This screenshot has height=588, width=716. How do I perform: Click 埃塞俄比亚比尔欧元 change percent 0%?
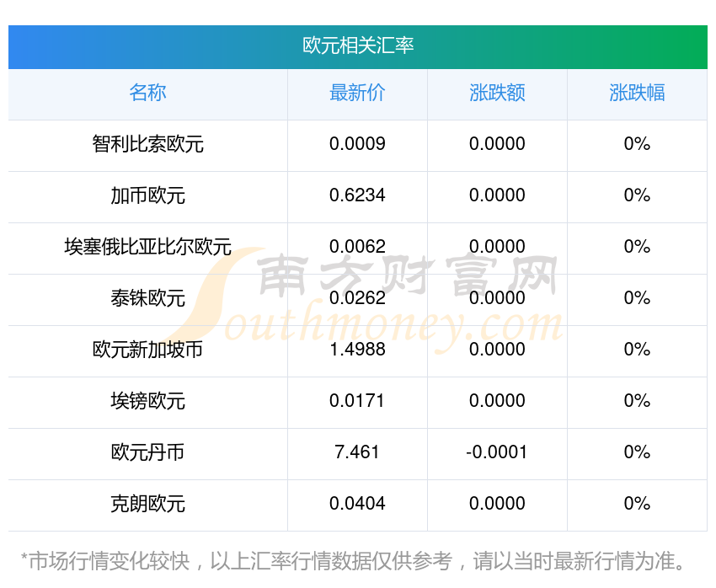(x=637, y=247)
